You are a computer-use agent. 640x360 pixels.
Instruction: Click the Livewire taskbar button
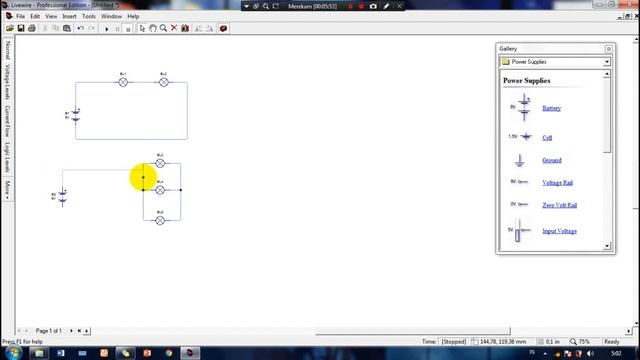coord(190,353)
